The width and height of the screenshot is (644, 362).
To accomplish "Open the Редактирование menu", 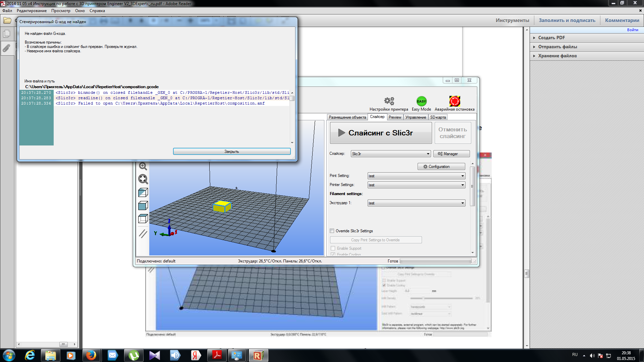I will [32, 11].
